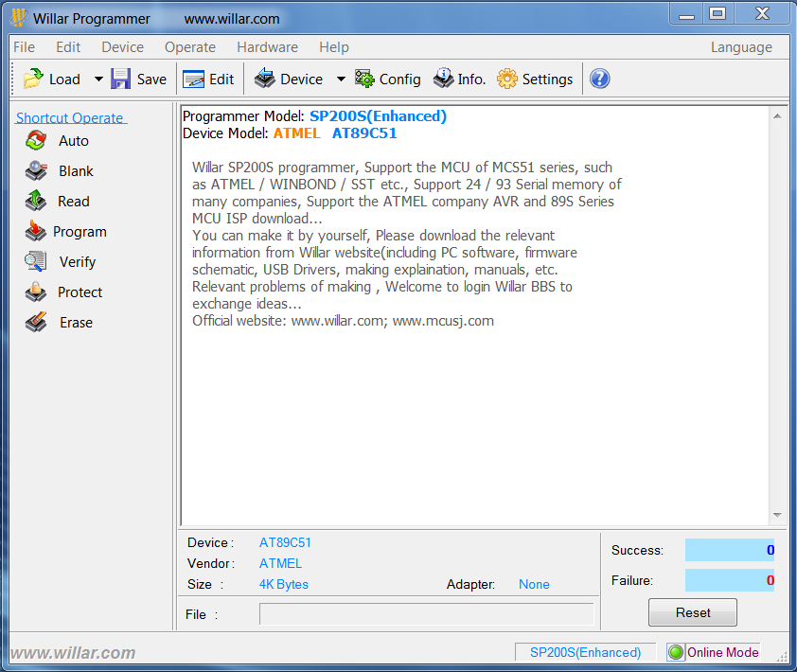Click the Verify shortcut label
This screenshot has height=672, width=797.
pyautogui.click(x=78, y=262)
